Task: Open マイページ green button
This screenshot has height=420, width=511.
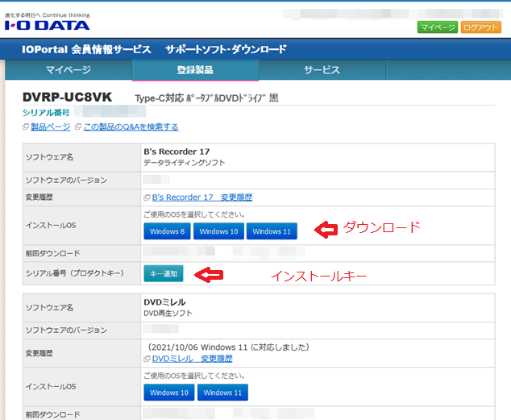Action: (438, 27)
